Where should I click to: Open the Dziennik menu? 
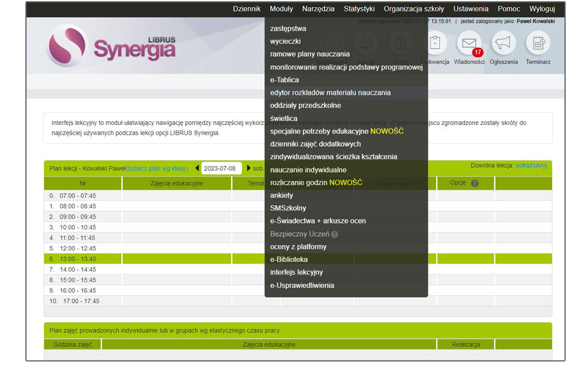(x=247, y=8)
